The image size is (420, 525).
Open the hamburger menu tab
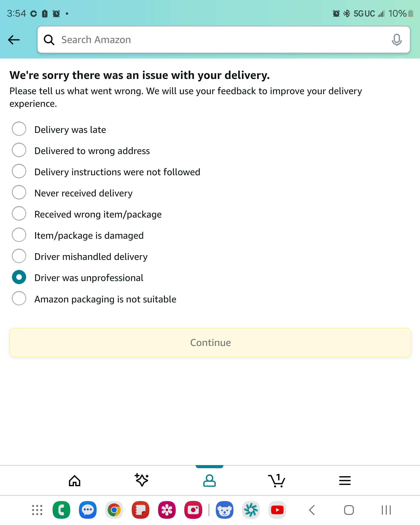coord(344,481)
